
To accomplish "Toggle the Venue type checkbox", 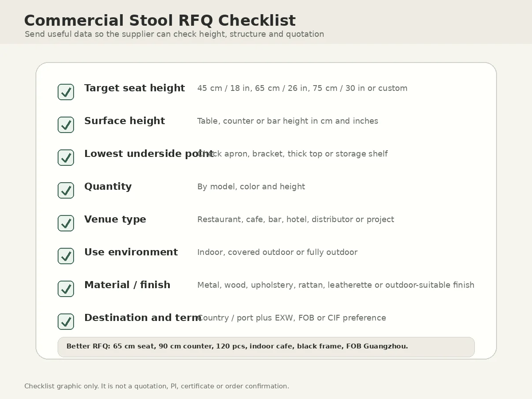I will pos(66,223).
